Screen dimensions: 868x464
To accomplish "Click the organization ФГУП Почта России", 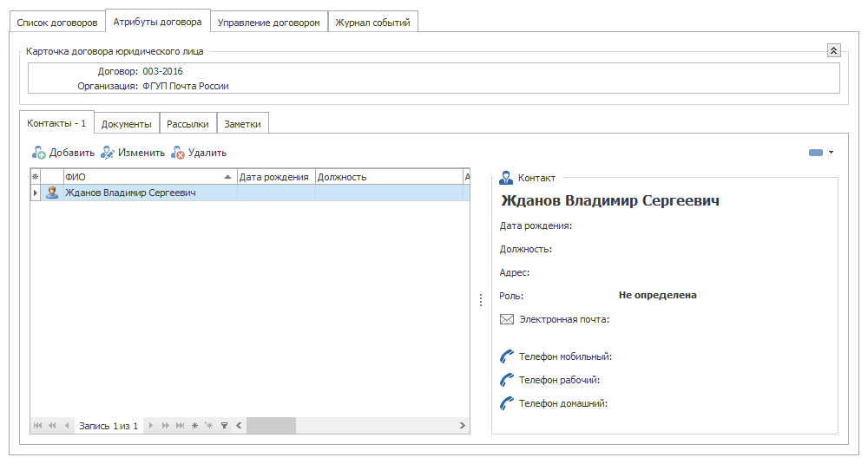I will click(x=186, y=86).
